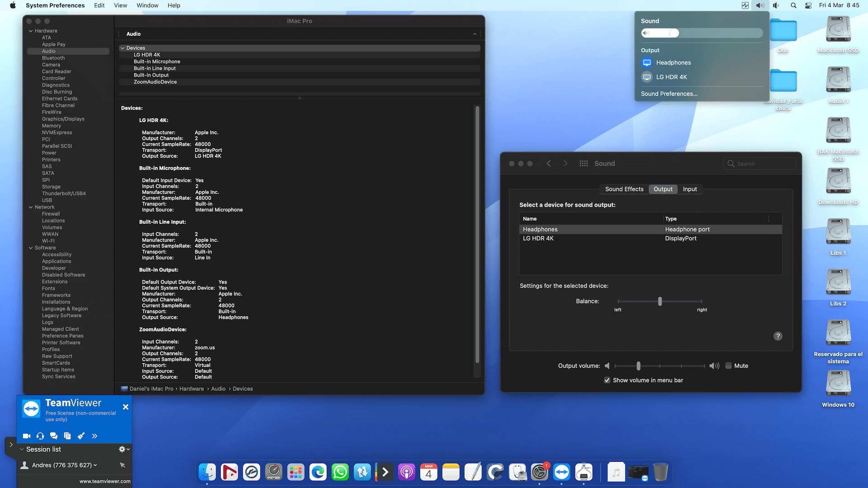Open Launchpad from the Dock
Viewport: 868px width, 488px height.
coord(296,473)
